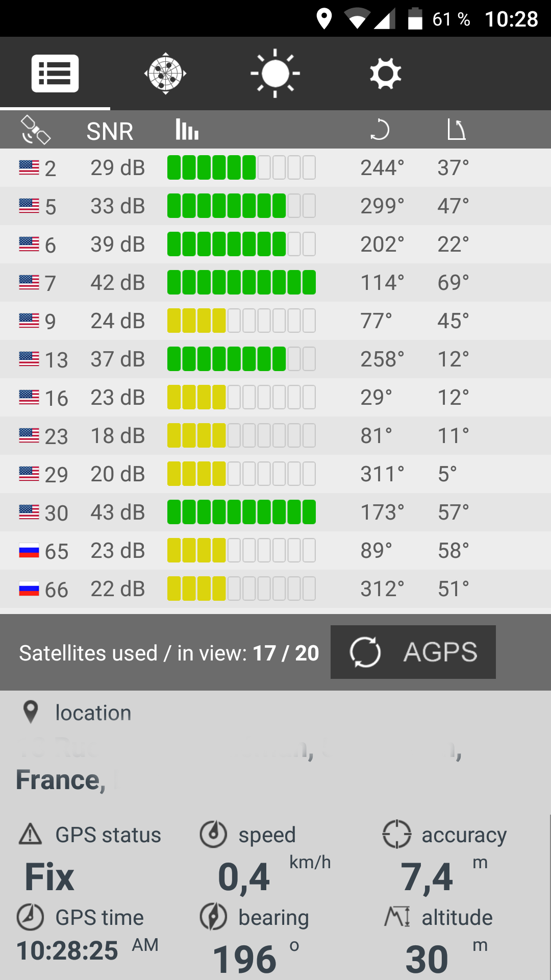The height and width of the screenshot is (980, 551).
Task: Tap the signal bar for satellite 30
Action: coord(241,512)
